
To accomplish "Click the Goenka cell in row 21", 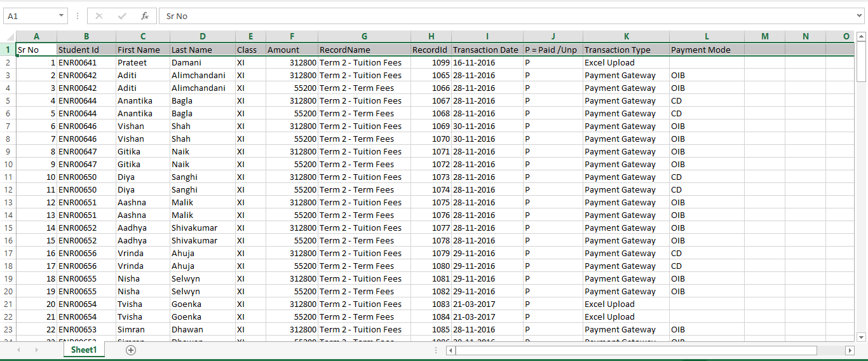I will click(x=203, y=304).
